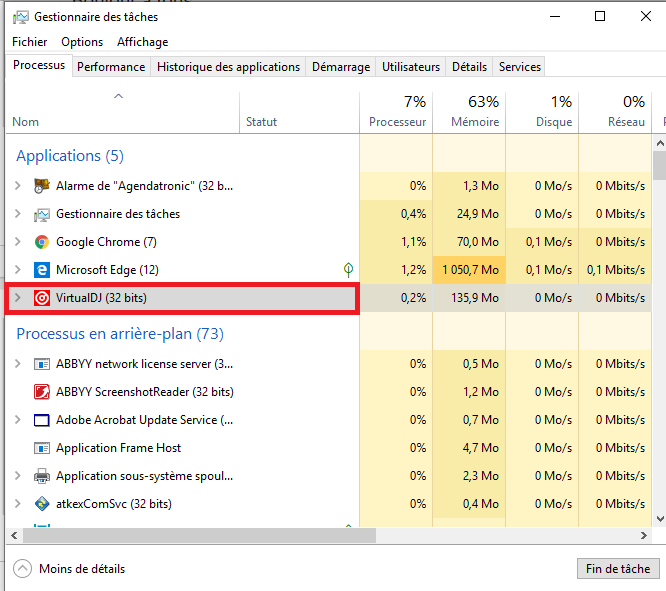Expand the Alarme de Agendatronic row
Viewport: 666px width, 591px height.
(x=17, y=186)
